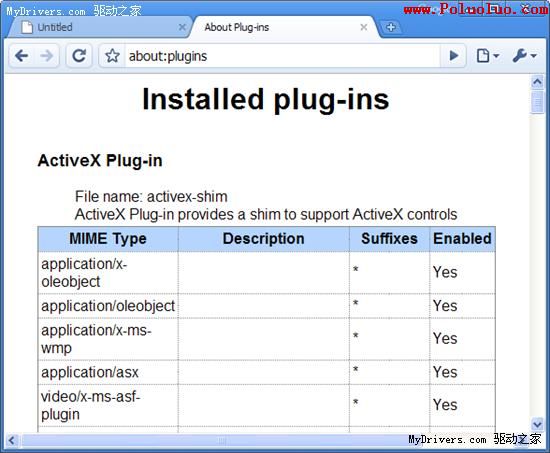Click the Enabled column header
550x453 pixels.
[x=462, y=239]
